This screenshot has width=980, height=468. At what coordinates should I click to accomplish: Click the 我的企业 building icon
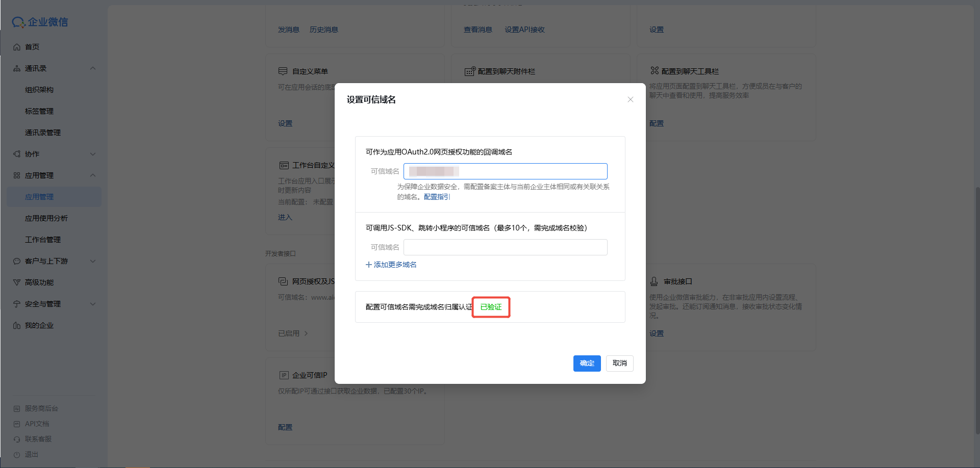(x=17, y=325)
